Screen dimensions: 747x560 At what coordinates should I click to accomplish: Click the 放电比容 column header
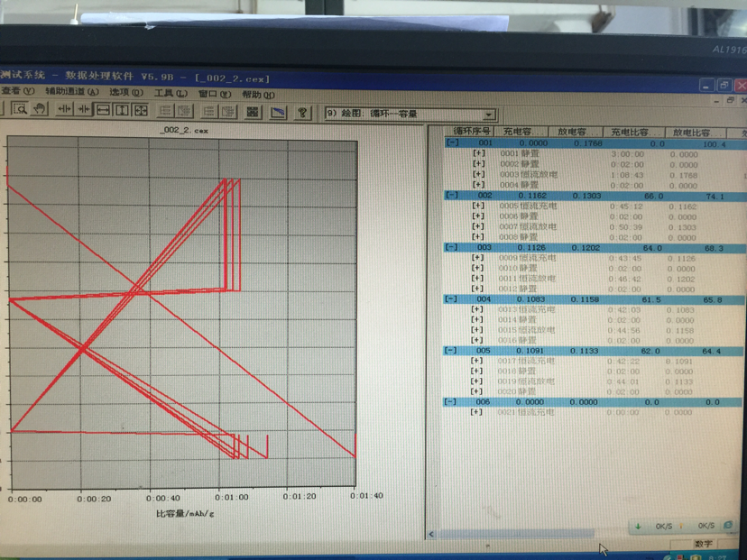696,133
